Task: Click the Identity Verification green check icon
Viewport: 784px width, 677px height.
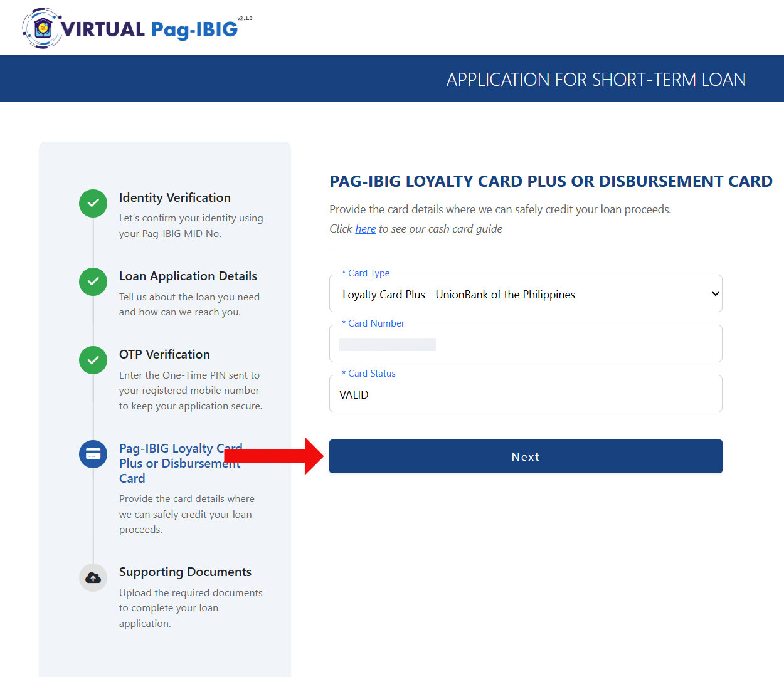Action: point(93,203)
